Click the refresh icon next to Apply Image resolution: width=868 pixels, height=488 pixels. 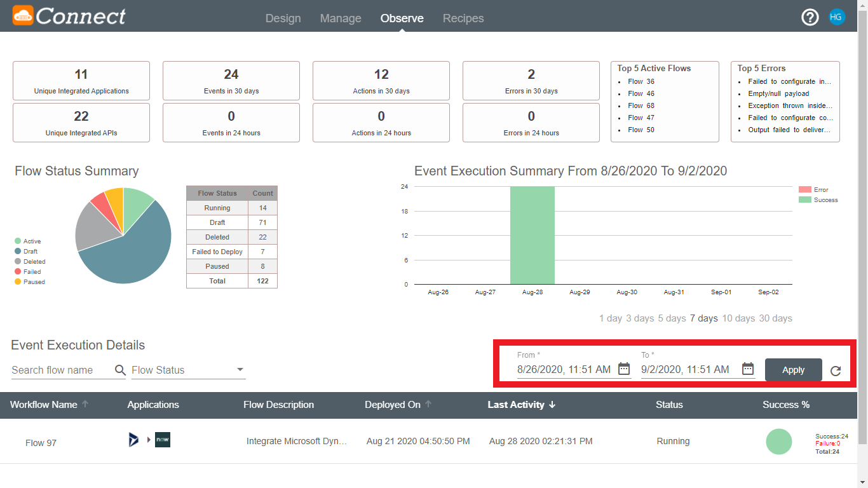(836, 371)
